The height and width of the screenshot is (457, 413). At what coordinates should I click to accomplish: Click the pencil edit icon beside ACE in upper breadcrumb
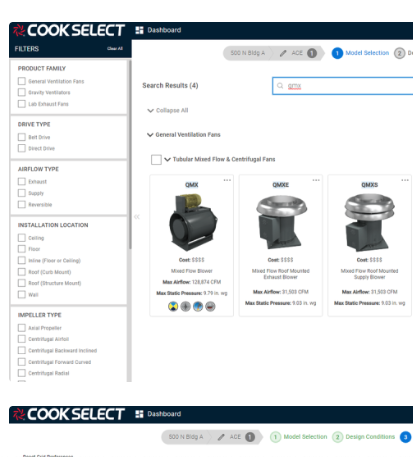click(x=283, y=53)
